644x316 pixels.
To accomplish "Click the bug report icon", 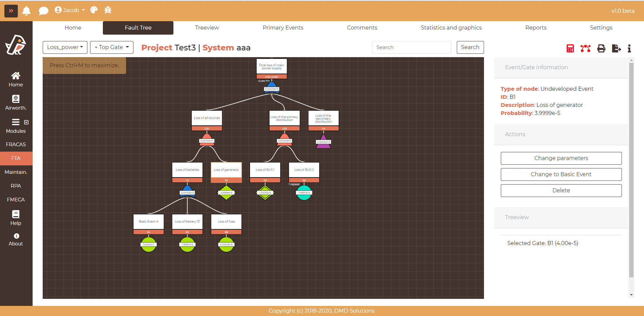I will pos(108,10).
